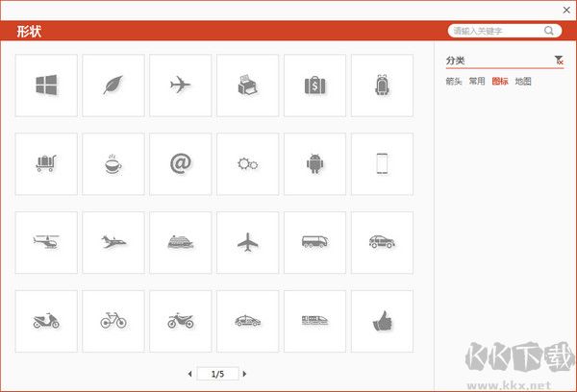Screen dimensions: 577x392
Task: Choose the bicycle icon
Action: [113, 321]
